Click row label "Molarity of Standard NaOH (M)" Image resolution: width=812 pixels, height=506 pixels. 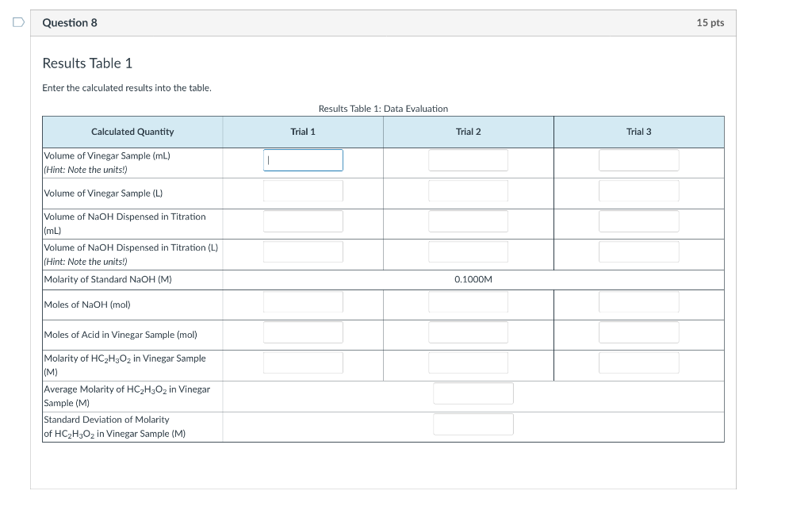tap(108, 280)
